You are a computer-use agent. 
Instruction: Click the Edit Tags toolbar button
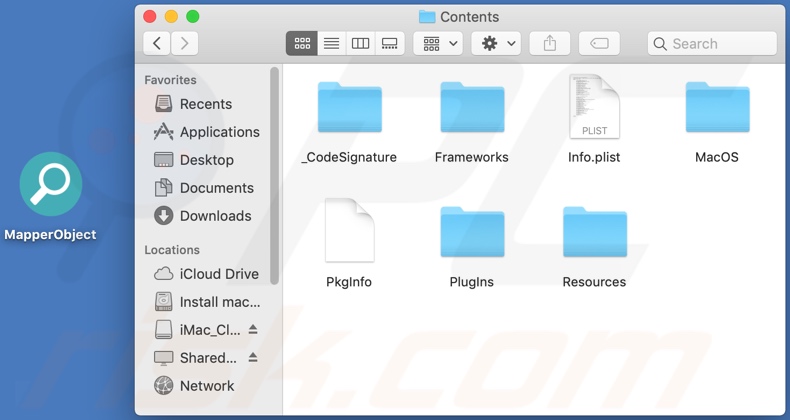tap(599, 44)
